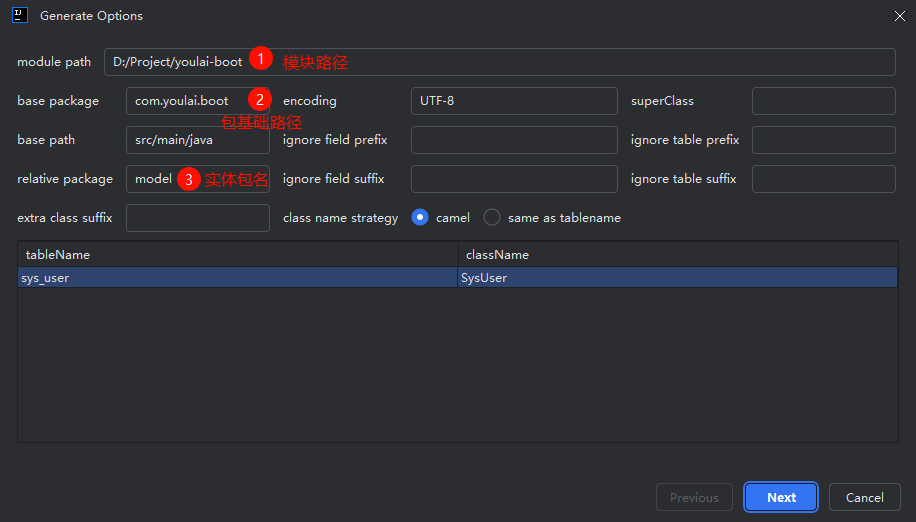This screenshot has height=522, width=916.
Task: Edit the base package field
Action: tap(197, 101)
